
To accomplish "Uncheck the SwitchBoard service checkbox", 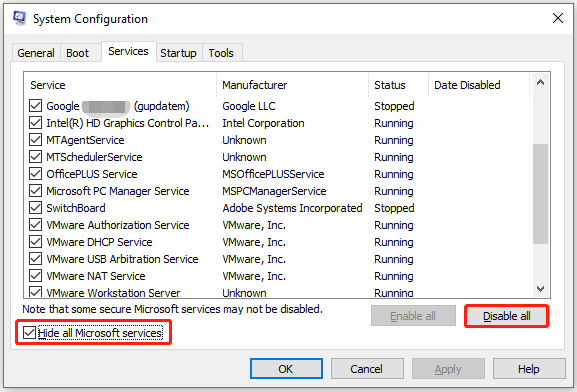I will [35, 208].
